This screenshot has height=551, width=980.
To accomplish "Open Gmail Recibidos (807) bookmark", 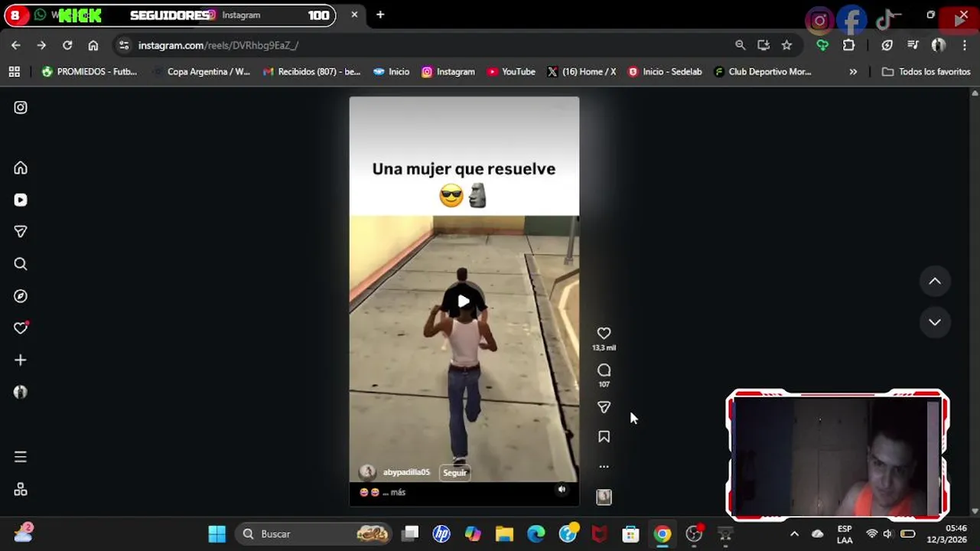I will coord(311,71).
